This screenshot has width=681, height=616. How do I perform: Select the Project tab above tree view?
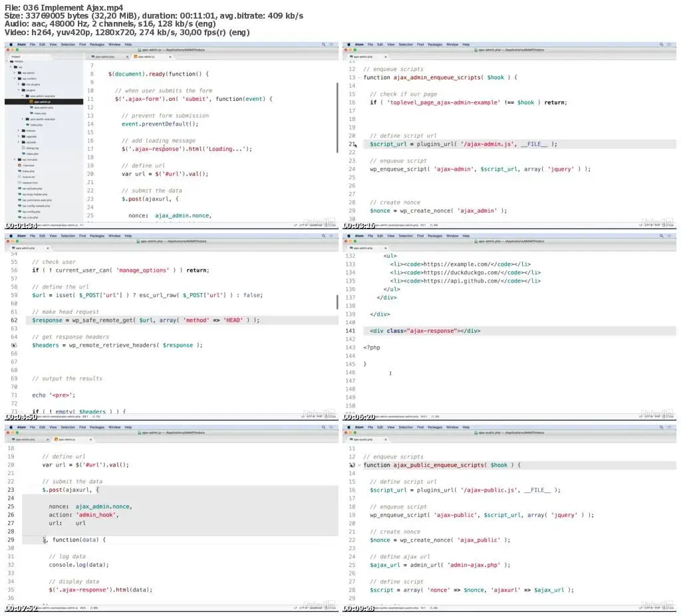31,57
